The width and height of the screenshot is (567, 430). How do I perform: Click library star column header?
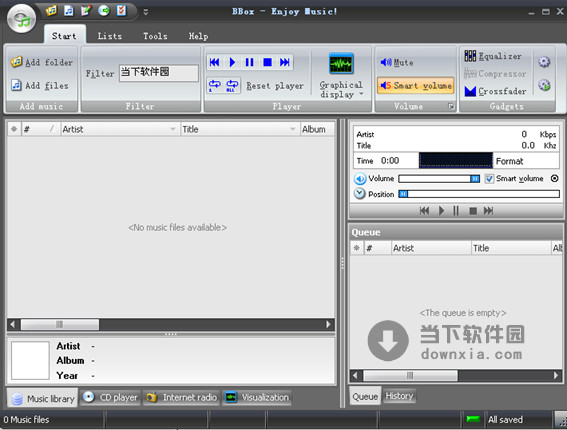[14, 129]
